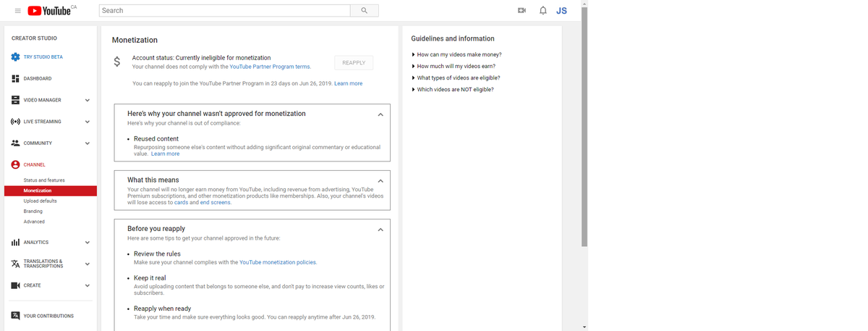This screenshot has height=331, width=868.
Task: Click the Analytics bar chart icon
Action: tap(15, 242)
